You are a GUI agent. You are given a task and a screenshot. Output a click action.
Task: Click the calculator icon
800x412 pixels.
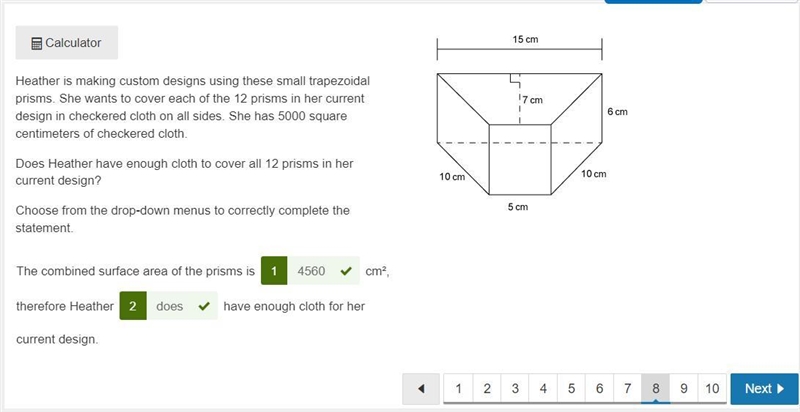tap(36, 43)
